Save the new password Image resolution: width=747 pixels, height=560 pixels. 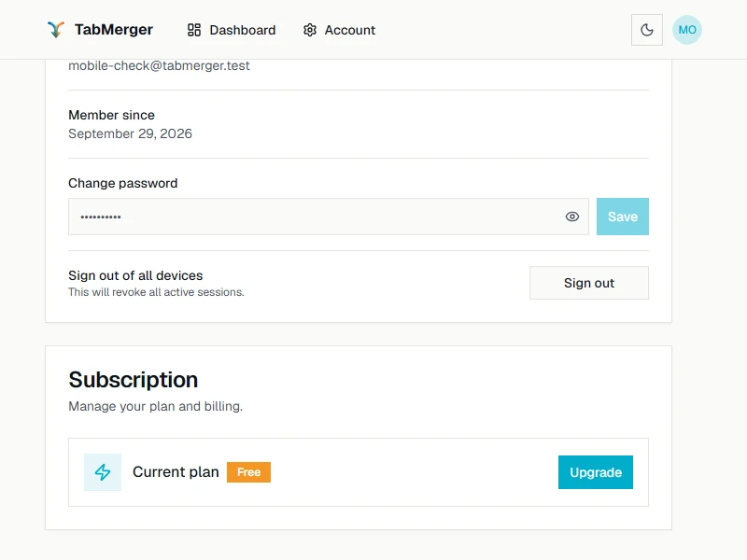coord(622,217)
